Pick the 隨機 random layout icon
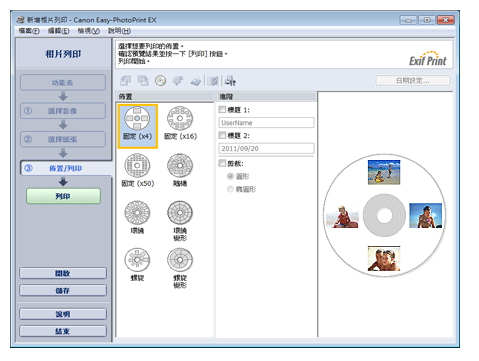 [x=180, y=170]
